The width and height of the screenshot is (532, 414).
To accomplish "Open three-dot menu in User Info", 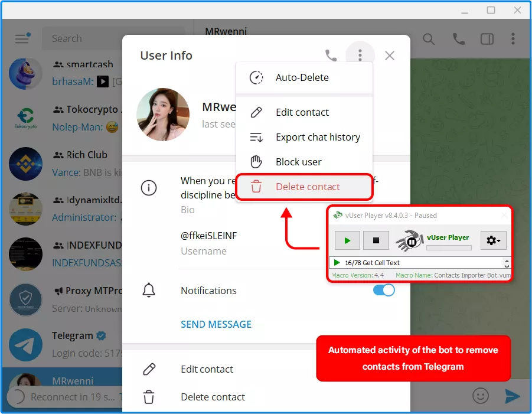I will click(x=360, y=55).
